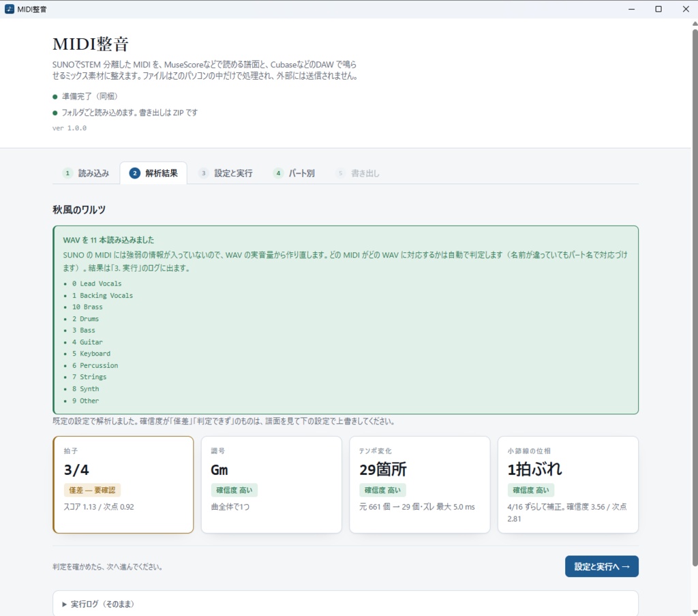Click the '5 Keyboard' list entry

click(91, 354)
